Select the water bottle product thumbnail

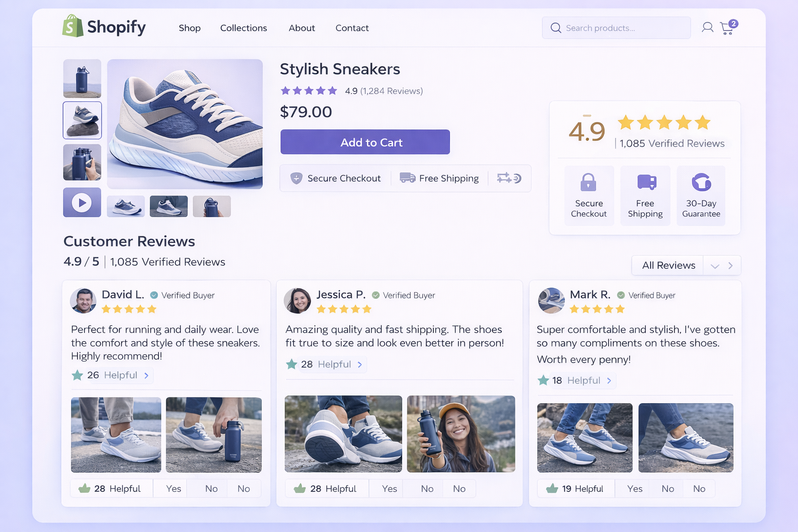(82, 78)
